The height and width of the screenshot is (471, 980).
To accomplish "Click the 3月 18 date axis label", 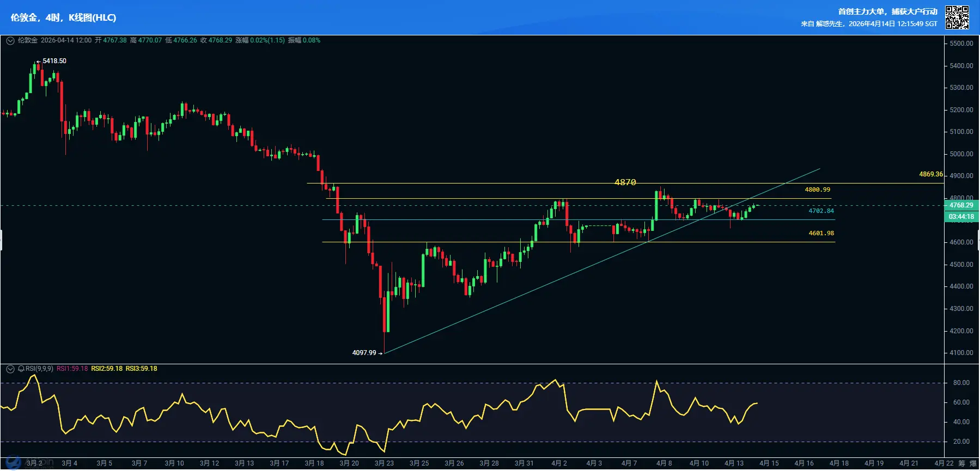I will pyautogui.click(x=314, y=463).
